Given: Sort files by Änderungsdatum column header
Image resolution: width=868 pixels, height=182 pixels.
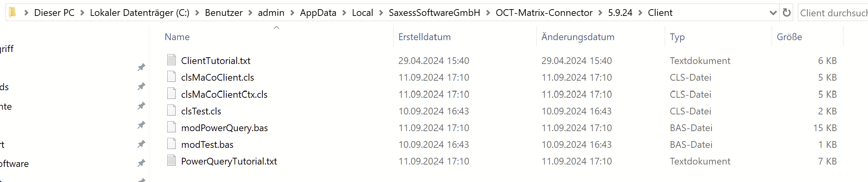Looking at the screenshot, I should pos(577,37).
